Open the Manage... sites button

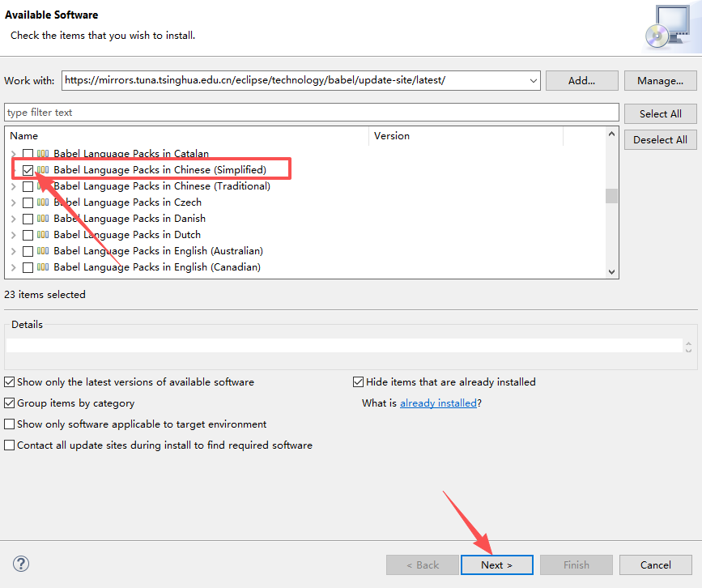pyautogui.click(x=661, y=81)
